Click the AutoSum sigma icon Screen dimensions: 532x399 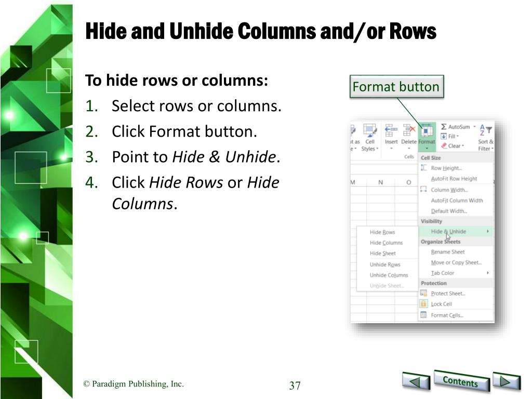(x=444, y=127)
